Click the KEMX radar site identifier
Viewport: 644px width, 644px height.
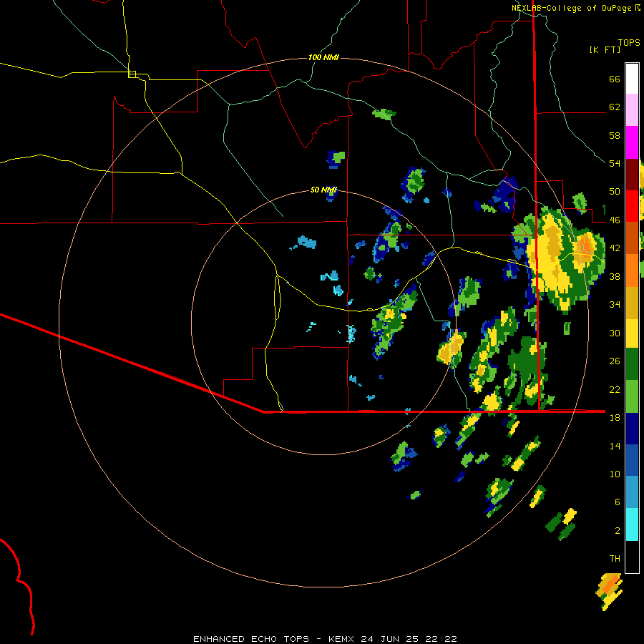point(343,639)
